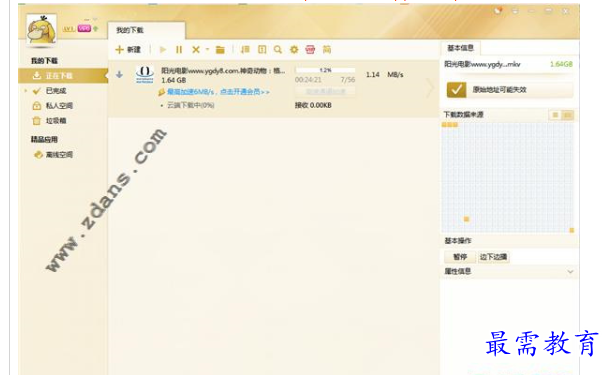Click the 接收 0.00KB text
Image resolution: width=607 pixels, height=375 pixels.
click(x=313, y=105)
